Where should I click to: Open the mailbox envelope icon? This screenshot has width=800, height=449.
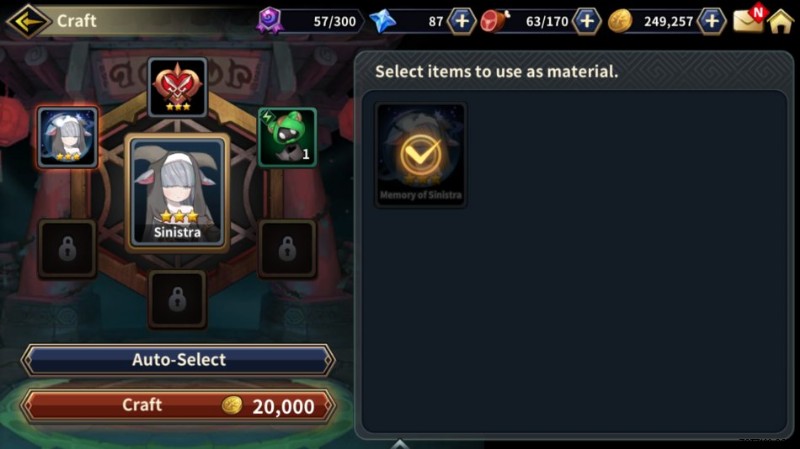(x=749, y=18)
